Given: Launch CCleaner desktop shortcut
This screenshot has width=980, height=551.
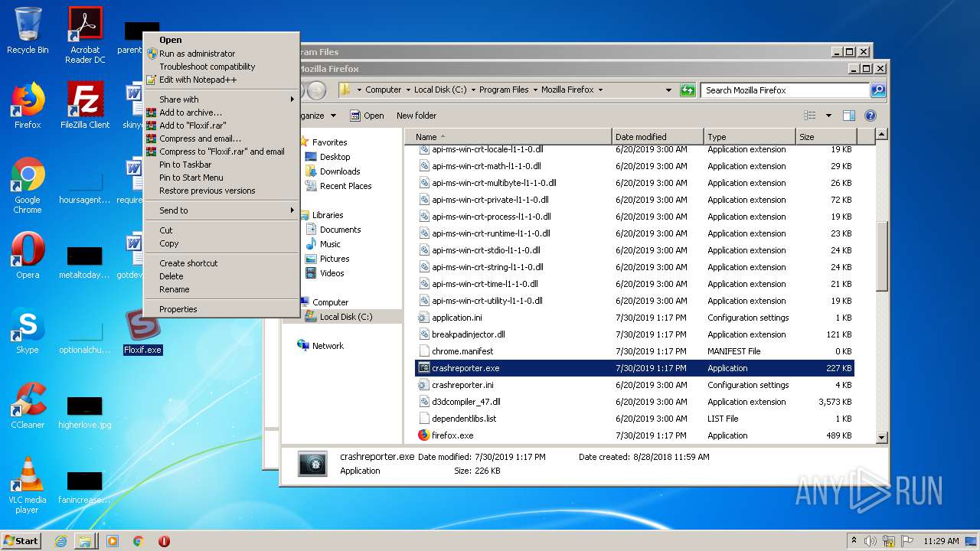Looking at the screenshot, I should (28, 405).
